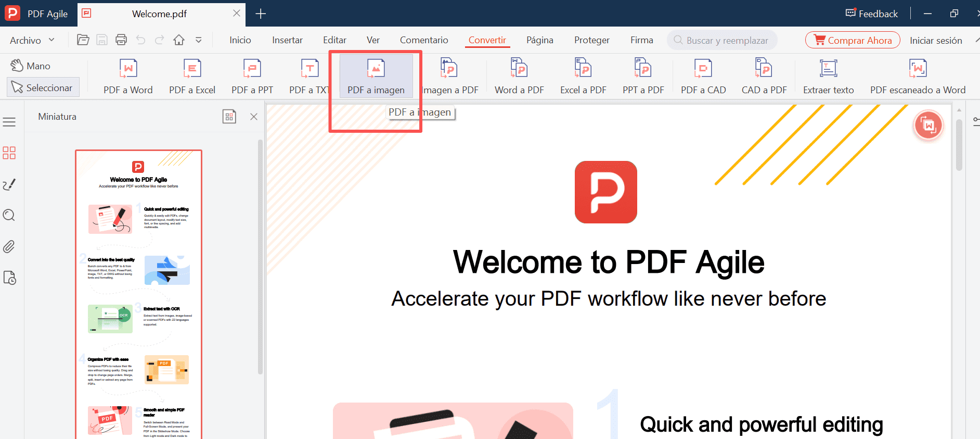Add a new tab with plus
The image size is (980, 439).
point(261,14)
